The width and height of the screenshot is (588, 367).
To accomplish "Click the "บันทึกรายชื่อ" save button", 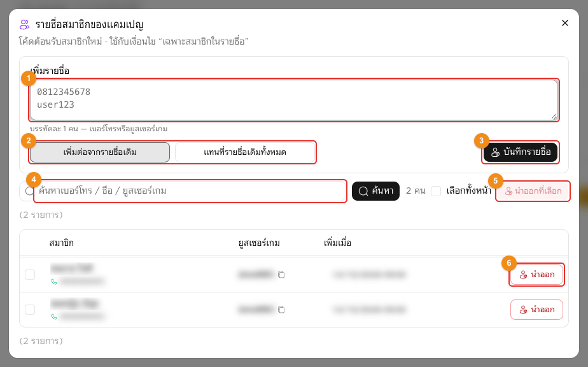I will [x=520, y=152].
